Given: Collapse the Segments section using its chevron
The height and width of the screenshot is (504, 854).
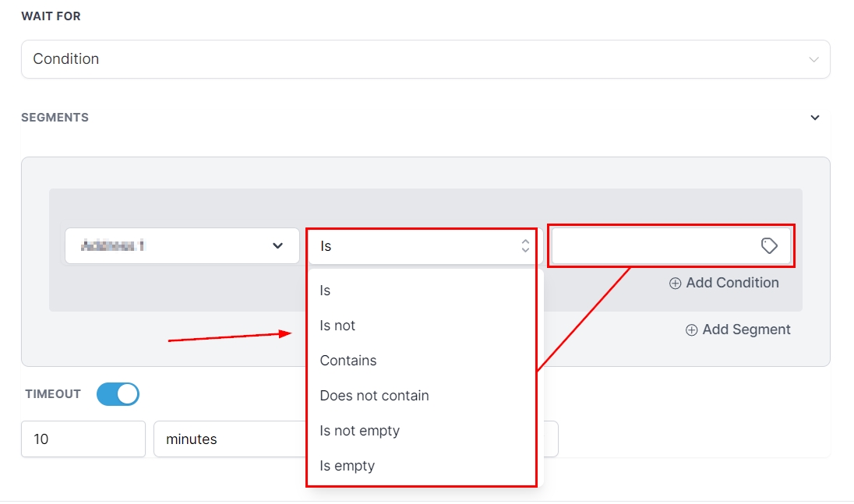Looking at the screenshot, I should (x=815, y=118).
